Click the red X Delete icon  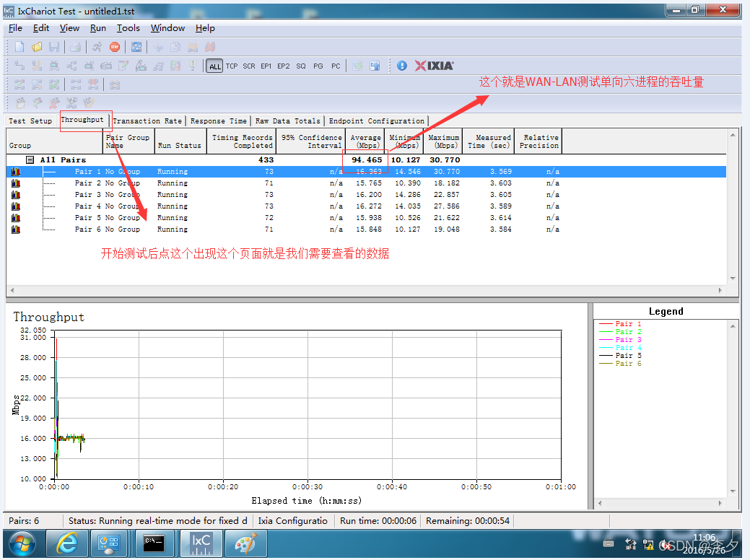(x=210, y=47)
